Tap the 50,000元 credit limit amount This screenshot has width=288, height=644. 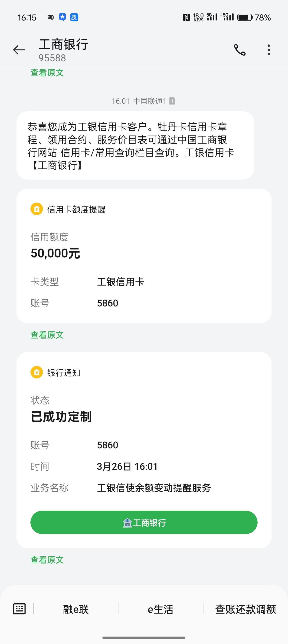pos(55,253)
